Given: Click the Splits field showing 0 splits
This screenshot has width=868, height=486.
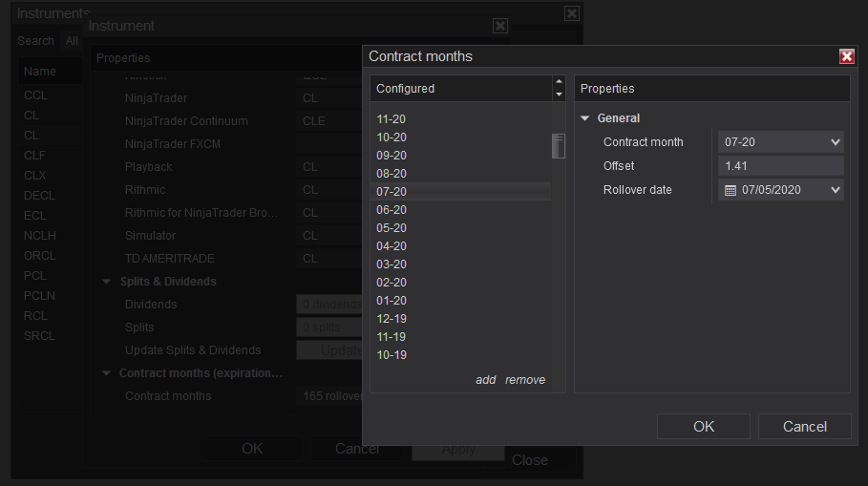Looking at the screenshot, I should (x=328, y=328).
